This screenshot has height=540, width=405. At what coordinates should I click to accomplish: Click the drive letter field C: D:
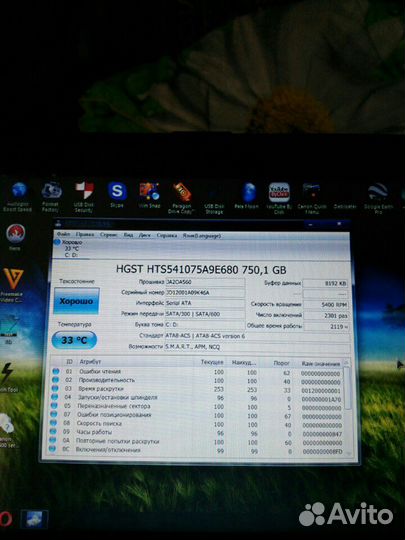(x=205, y=325)
